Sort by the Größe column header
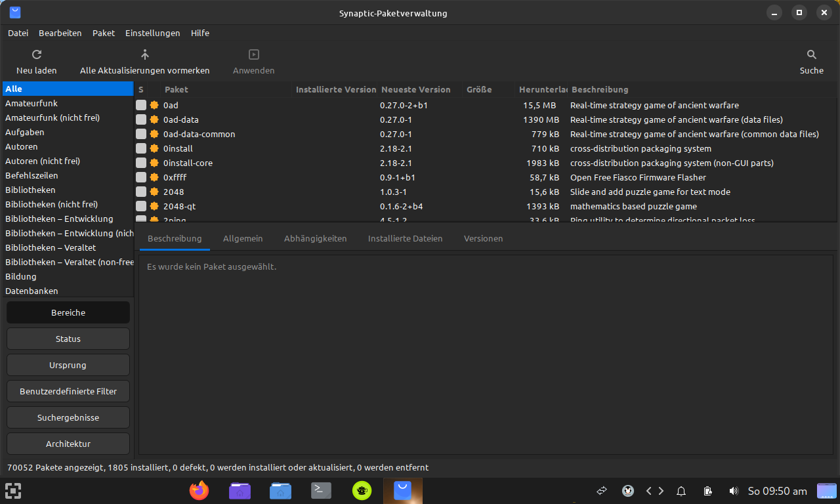Screen dimensions: 840x504 (x=479, y=89)
